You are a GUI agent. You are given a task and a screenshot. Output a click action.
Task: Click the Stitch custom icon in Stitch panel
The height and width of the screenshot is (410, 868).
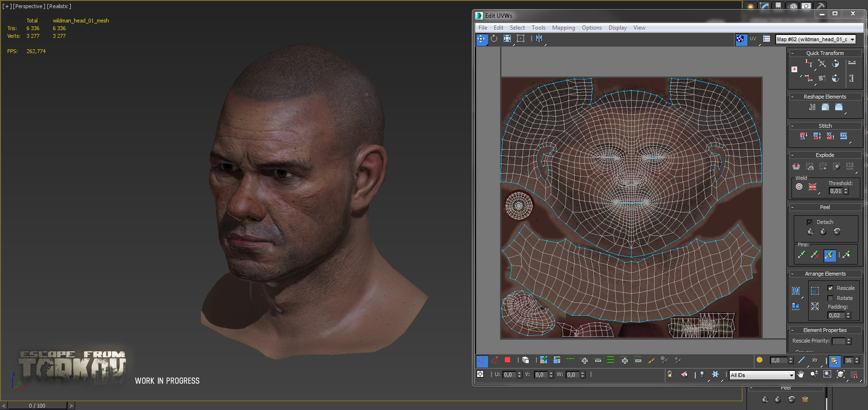[x=844, y=136]
